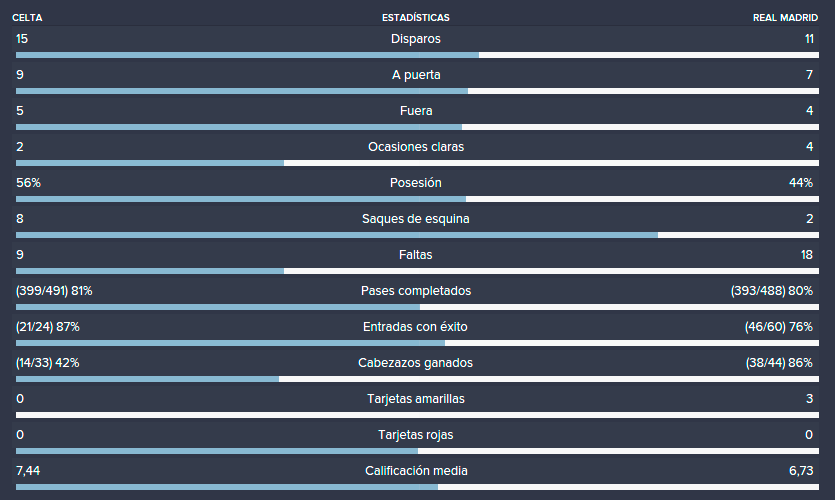Click the Ocasiones claras label
This screenshot has height=500, width=835.
point(416,146)
